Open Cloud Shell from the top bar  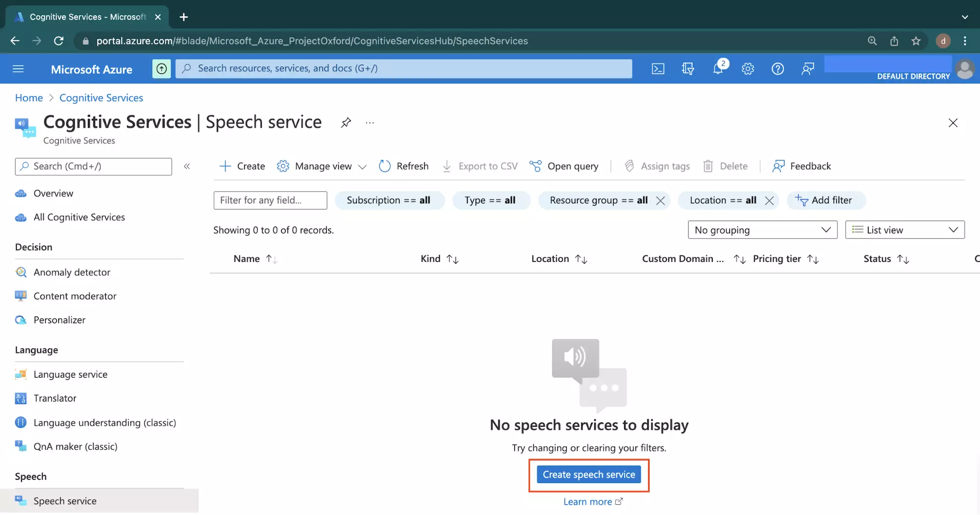(x=658, y=69)
